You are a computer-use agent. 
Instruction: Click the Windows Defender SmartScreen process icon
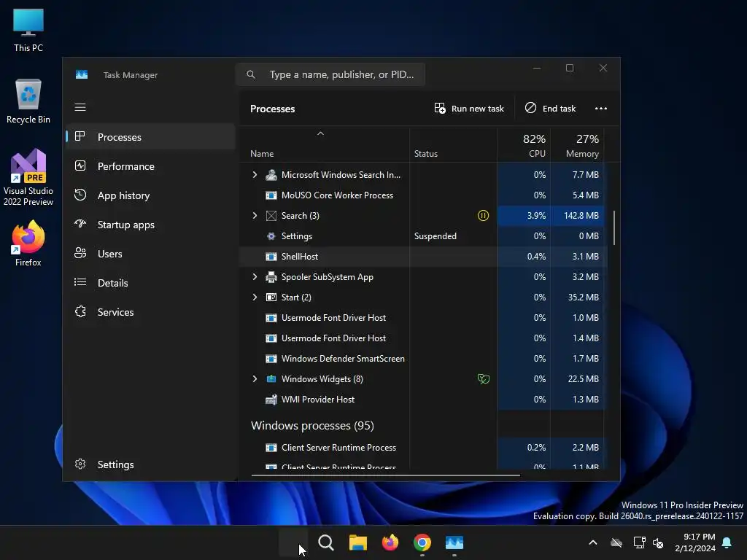(x=271, y=359)
